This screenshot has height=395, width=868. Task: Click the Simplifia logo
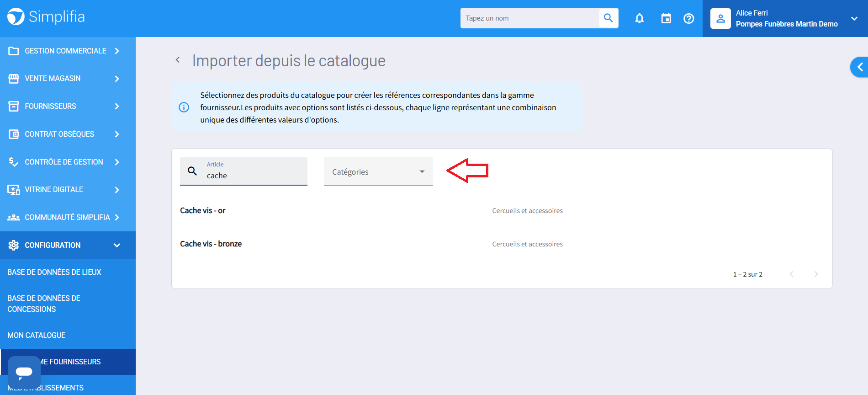tap(46, 17)
